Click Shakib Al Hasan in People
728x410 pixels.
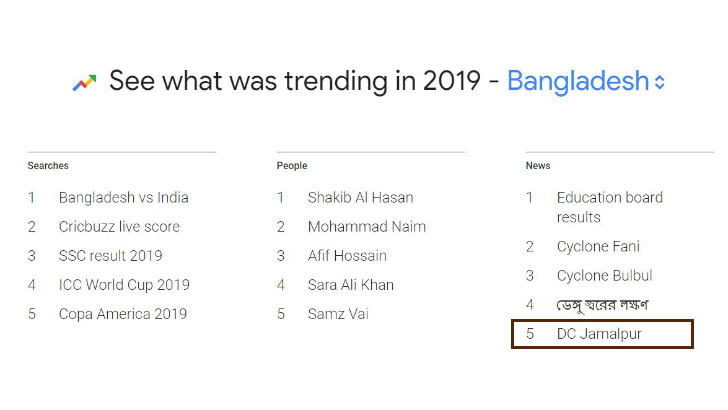pos(360,198)
